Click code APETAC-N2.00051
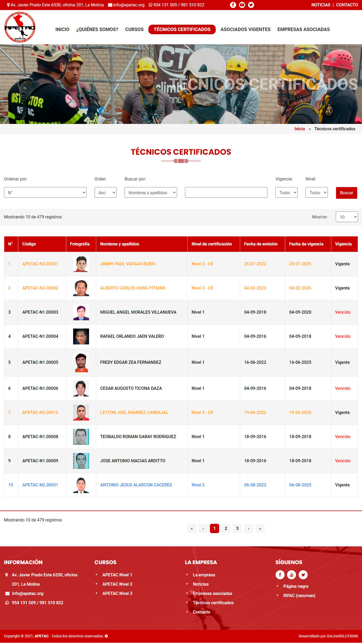This screenshot has height=644, width=362. (x=40, y=485)
